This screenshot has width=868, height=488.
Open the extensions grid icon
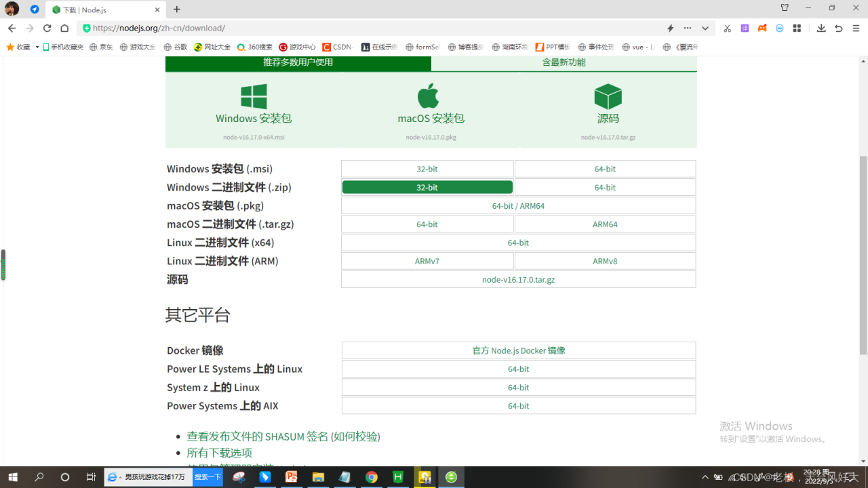(x=797, y=28)
